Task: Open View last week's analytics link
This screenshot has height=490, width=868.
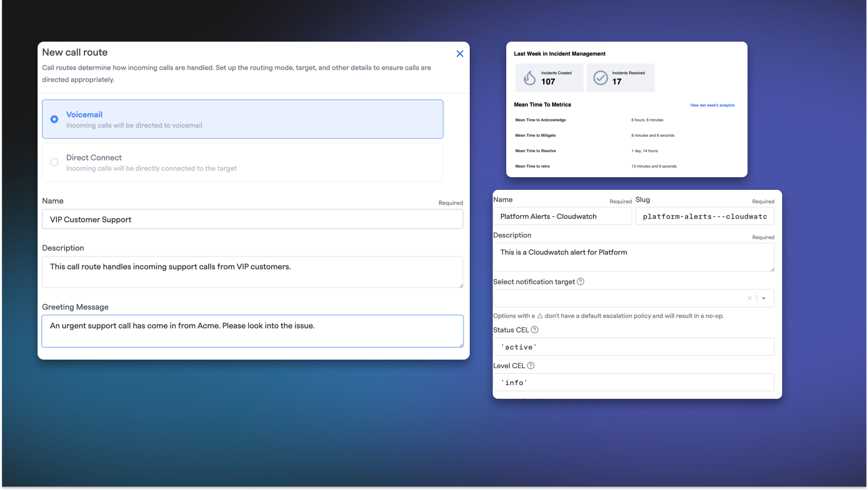Action: (x=712, y=105)
